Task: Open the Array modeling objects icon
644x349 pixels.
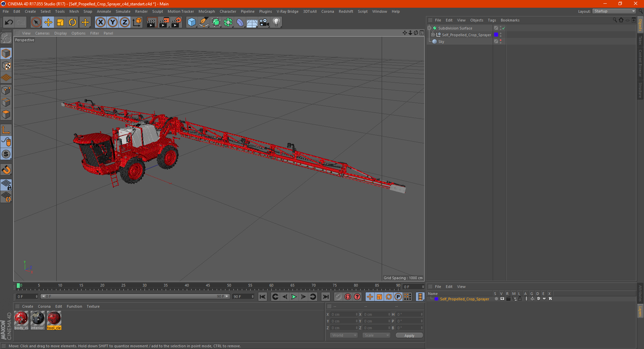Action: 228,22
